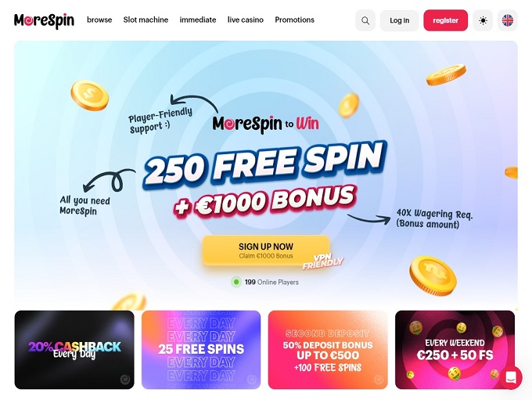Click the yellow SIGN UP NOW button
The width and height of the screenshot is (532, 400).
(x=266, y=250)
